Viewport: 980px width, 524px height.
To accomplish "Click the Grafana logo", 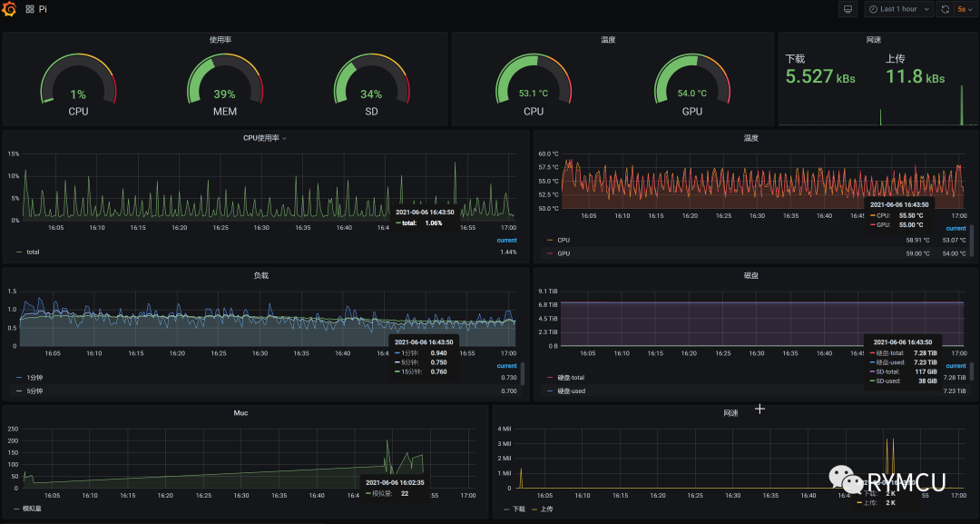I will [9, 9].
